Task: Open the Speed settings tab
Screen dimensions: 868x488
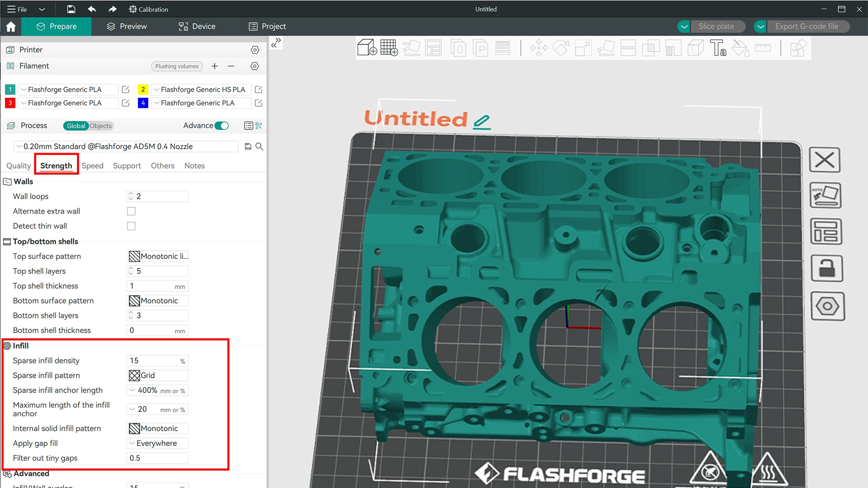Action: pos(93,166)
